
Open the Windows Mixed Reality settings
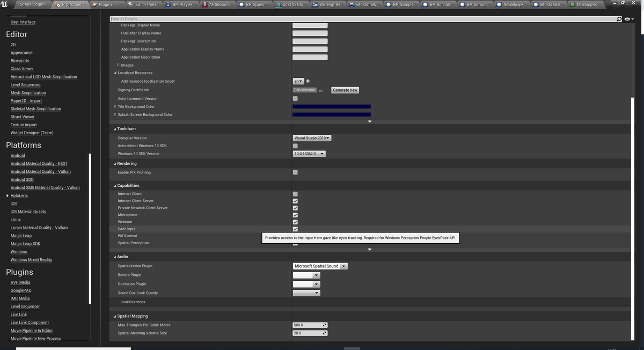point(31,260)
